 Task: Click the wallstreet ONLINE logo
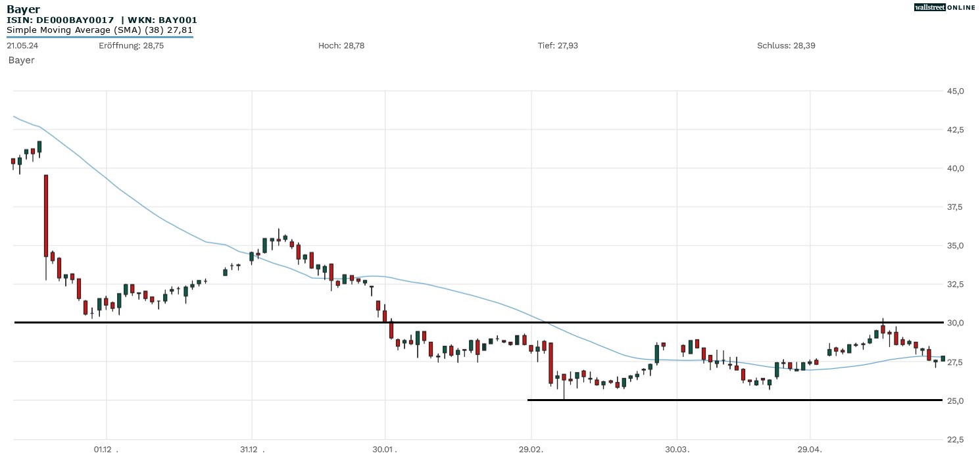944,7
